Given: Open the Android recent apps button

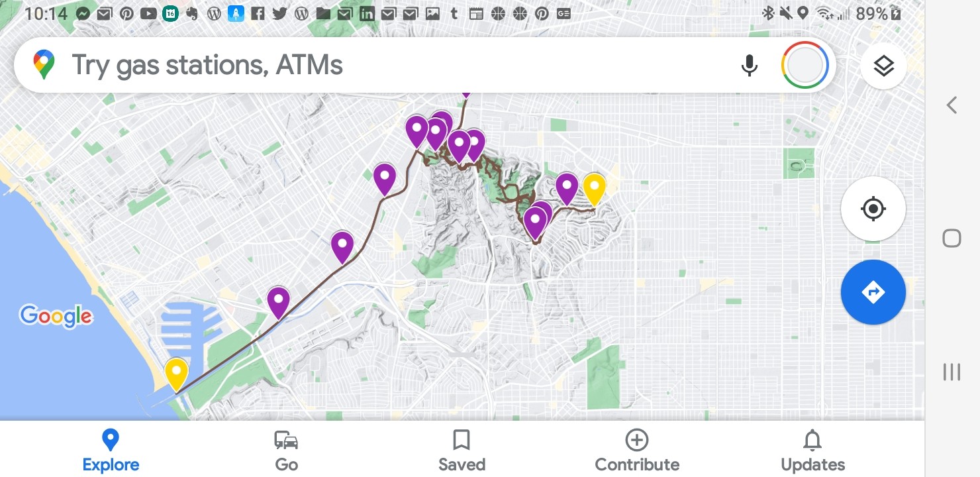Looking at the screenshot, I should click(952, 372).
